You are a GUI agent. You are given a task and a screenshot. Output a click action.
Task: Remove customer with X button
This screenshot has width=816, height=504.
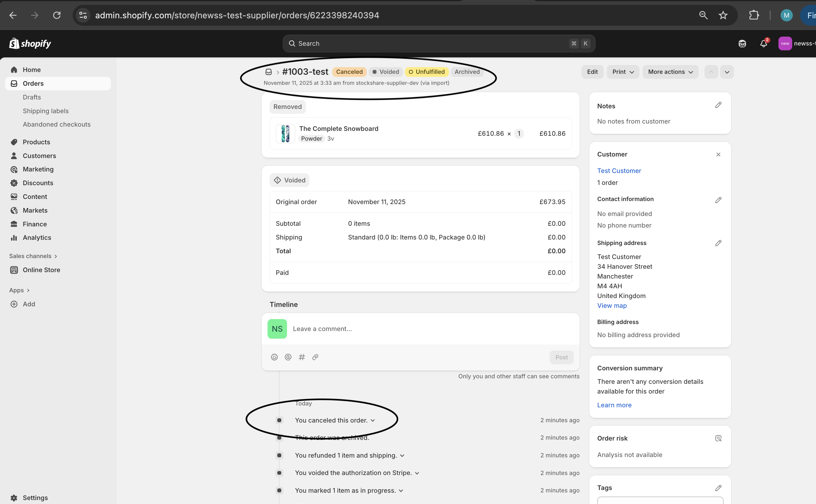(x=718, y=155)
